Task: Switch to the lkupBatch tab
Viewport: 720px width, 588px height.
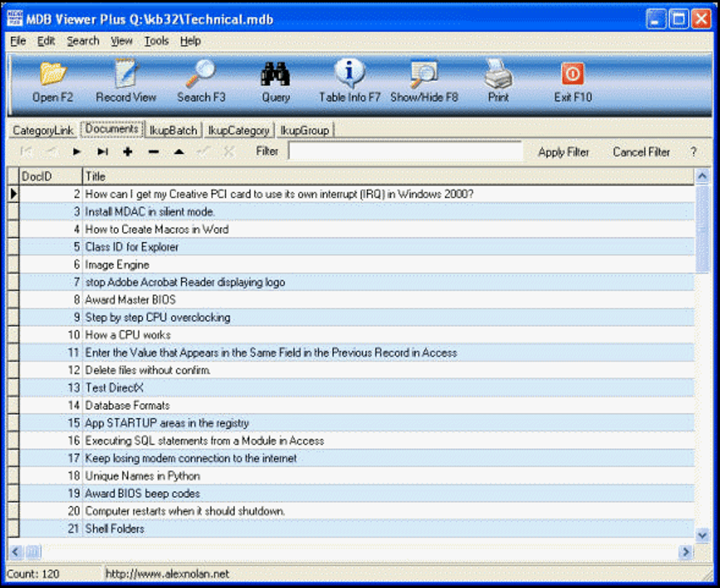Action: [173, 131]
